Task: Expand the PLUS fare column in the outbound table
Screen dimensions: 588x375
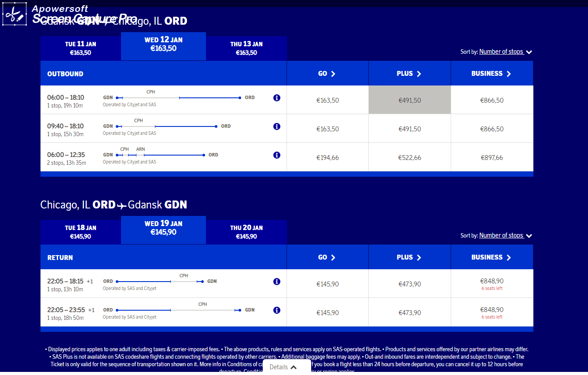Action: (x=409, y=74)
